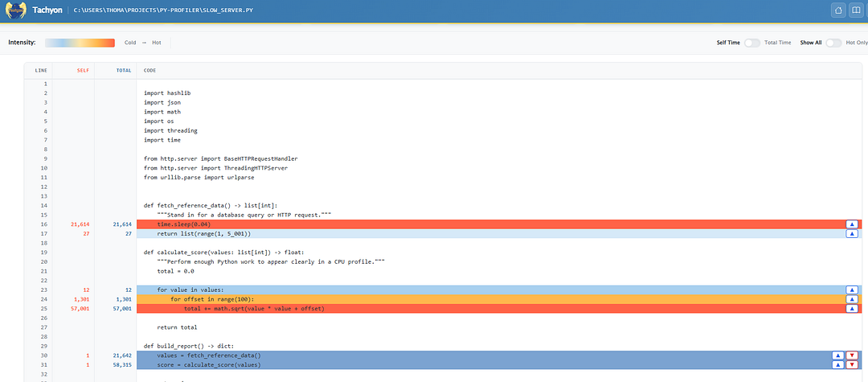The image size is (868, 382).
Task: Click the Cold to Hot intensity gradient bar
Action: [80, 43]
